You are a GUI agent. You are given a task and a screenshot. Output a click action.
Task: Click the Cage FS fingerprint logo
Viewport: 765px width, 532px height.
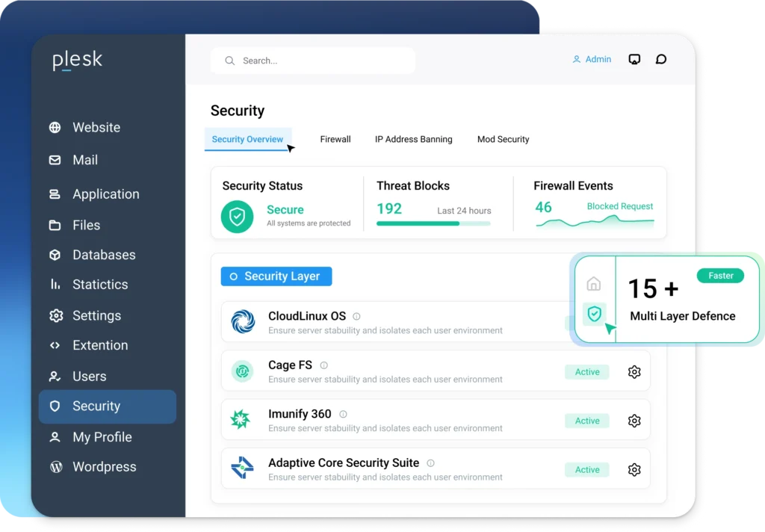tap(243, 371)
